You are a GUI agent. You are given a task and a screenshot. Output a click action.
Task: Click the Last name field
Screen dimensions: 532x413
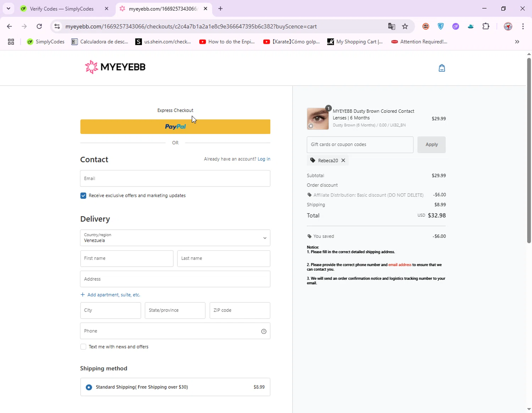click(x=223, y=258)
